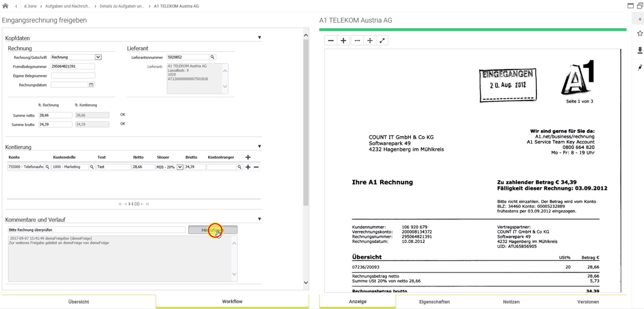Viewport: 644px width, 309px height.
Task: Open d.3one breadcrumb link
Action: click(x=30, y=6)
